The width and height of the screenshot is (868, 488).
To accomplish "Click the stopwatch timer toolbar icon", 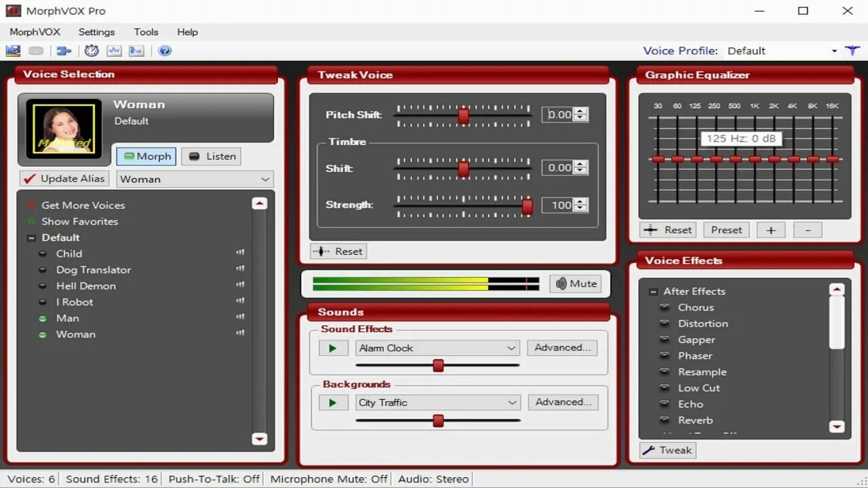I will click(92, 51).
